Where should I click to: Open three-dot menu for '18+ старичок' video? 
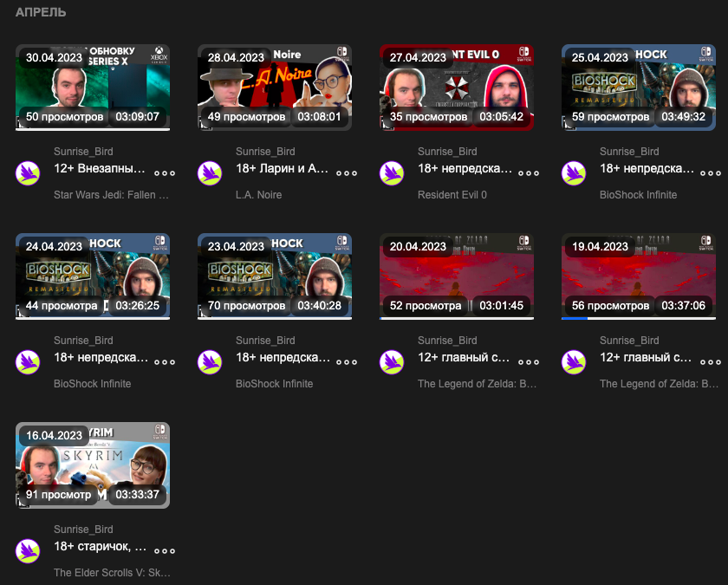coord(165,551)
